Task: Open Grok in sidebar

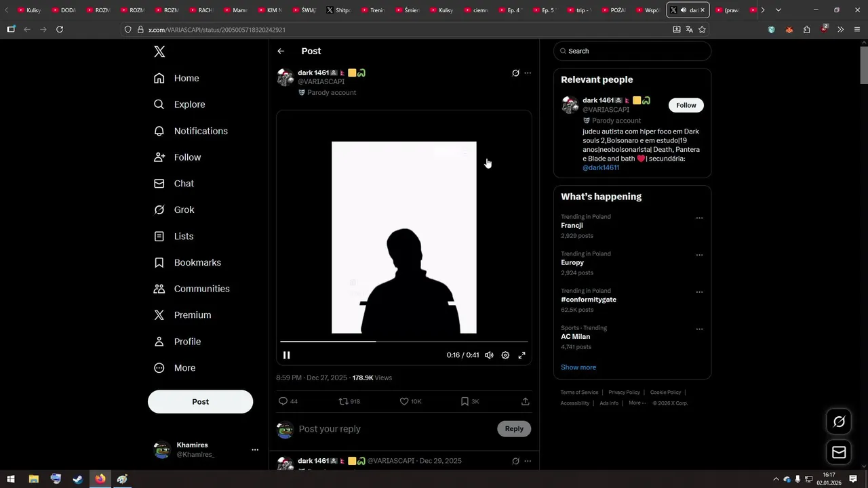Action: coord(174,209)
